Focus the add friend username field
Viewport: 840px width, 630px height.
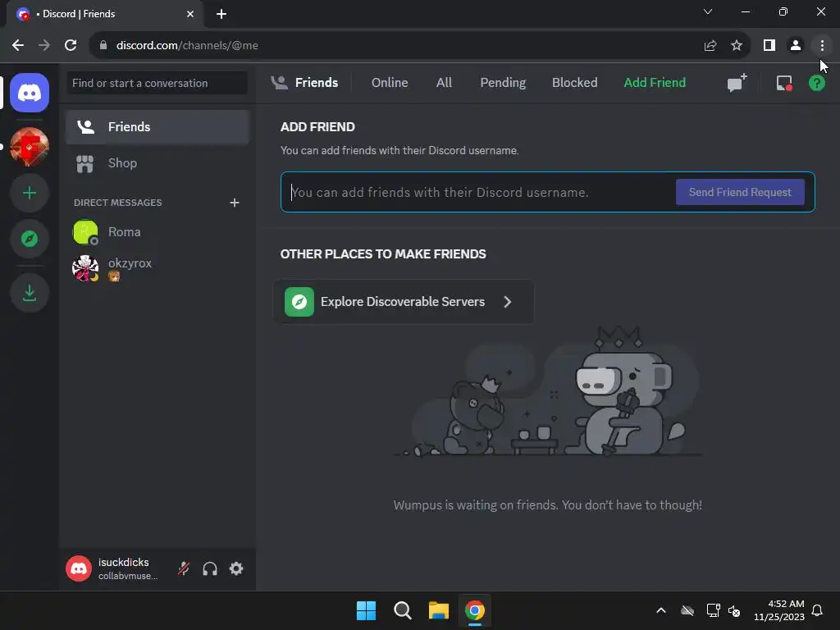point(478,192)
